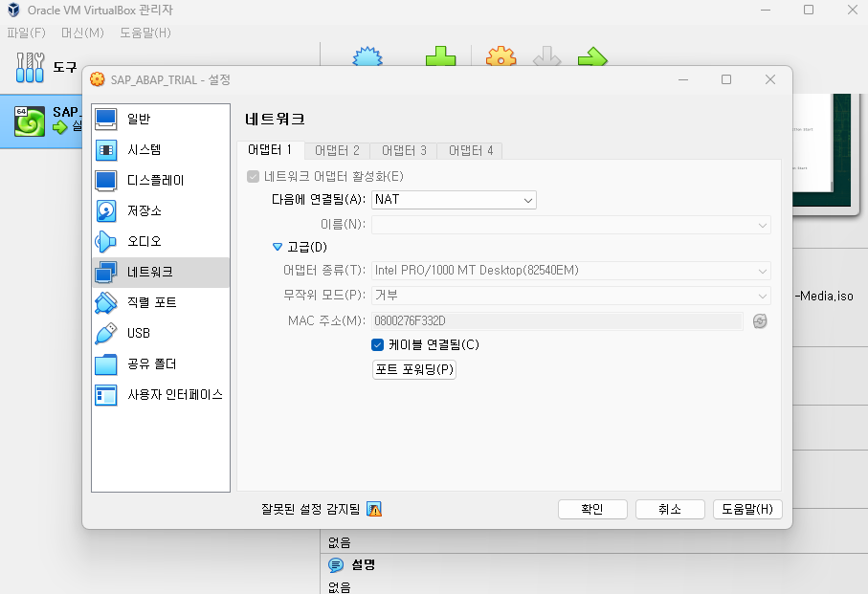Toggle the 케이블 연결됨 checkbox
Viewport: 868px width, 594px height.
(377, 345)
